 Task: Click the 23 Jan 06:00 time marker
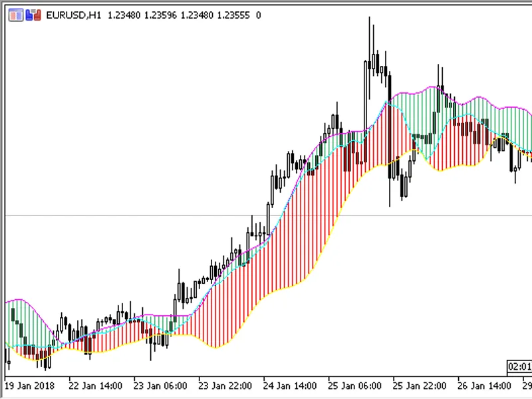(160, 386)
